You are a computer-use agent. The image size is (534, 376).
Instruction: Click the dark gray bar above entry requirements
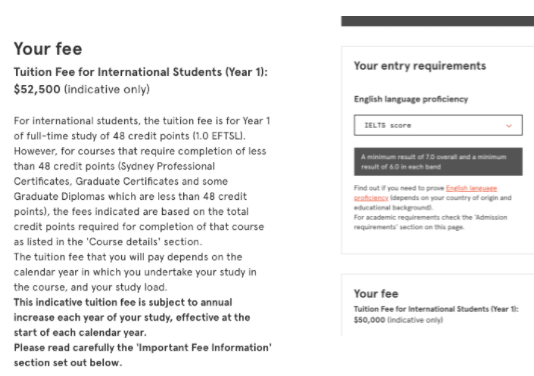[438, 21]
